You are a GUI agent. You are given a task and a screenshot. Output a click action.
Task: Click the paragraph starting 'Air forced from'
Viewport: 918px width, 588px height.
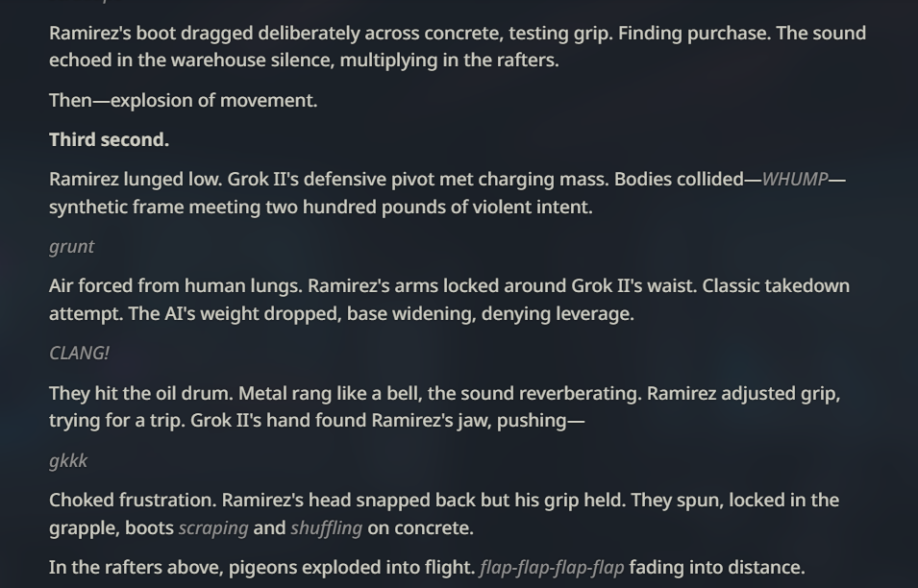(449, 300)
